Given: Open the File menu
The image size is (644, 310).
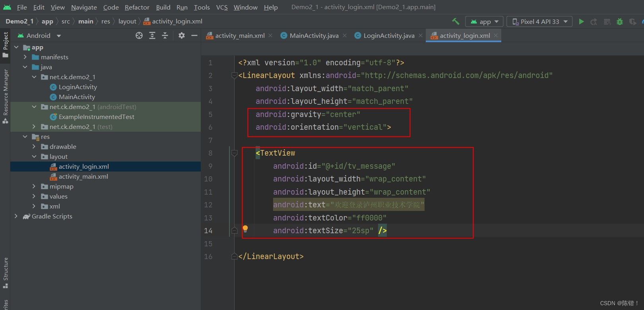Looking at the screenshot, I should [22, 7].
